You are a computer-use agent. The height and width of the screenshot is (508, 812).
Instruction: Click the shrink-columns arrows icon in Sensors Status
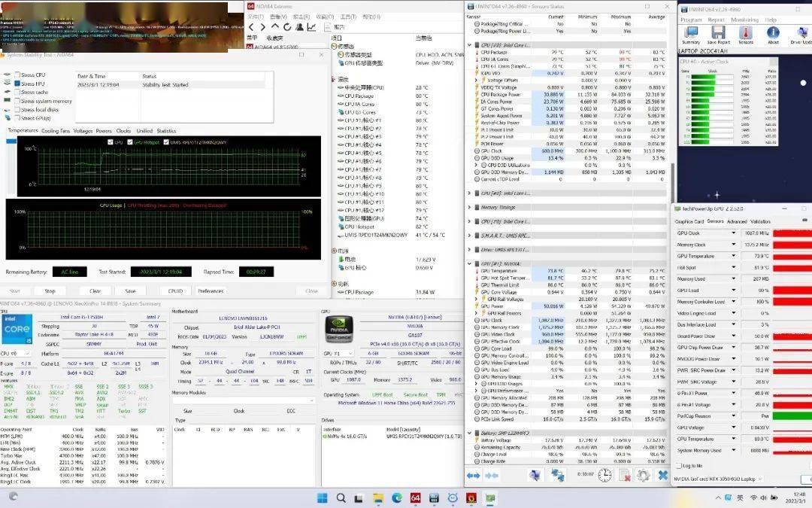pos(492,476)
